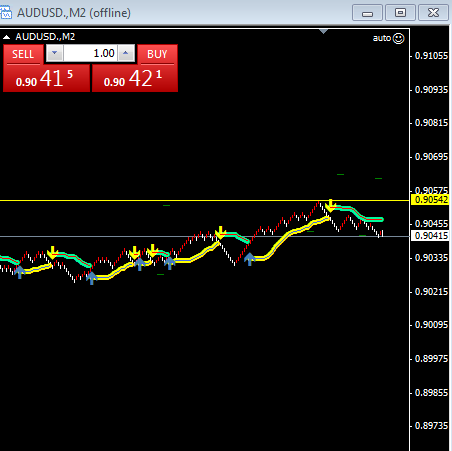Click the SELL button
452x451 pixels.
point(23,54)
